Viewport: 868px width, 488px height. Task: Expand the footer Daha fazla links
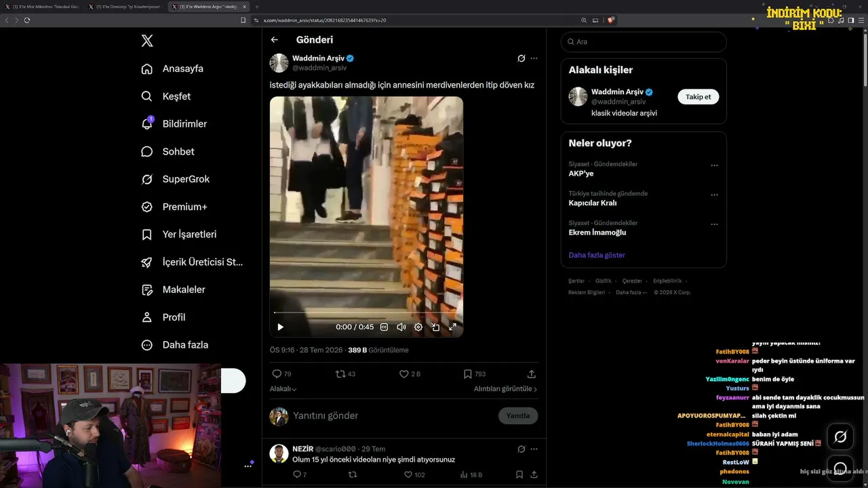(631, 292)
